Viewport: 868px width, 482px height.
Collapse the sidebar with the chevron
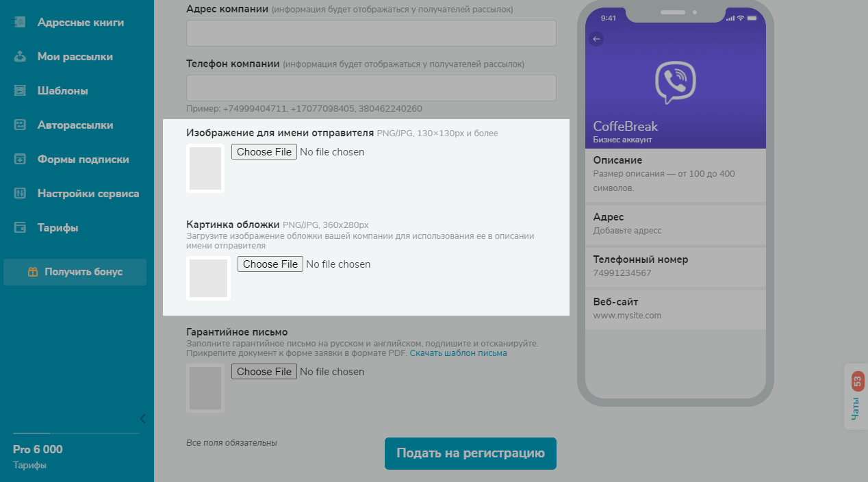(x=142, y=418)
